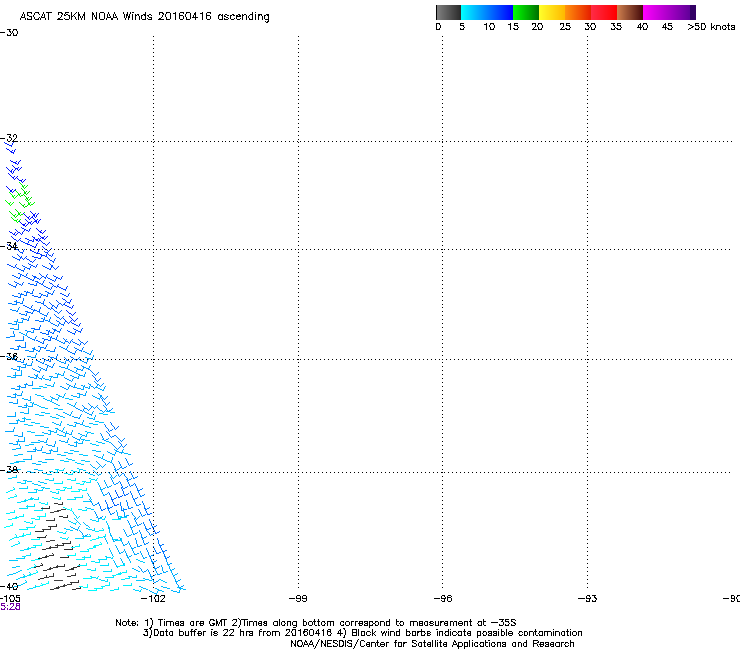Screen dimensions: 740x650
Task: Click the '25' legend scale label
Action: point(565,27)
